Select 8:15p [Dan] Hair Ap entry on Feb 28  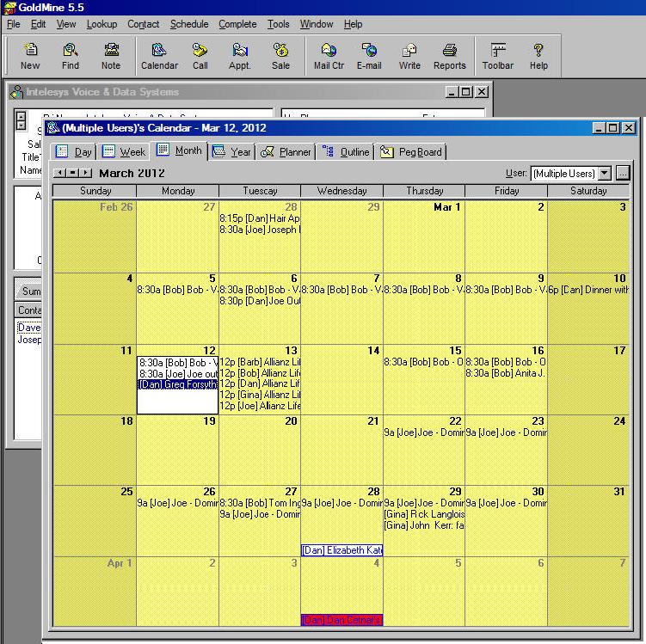(x=260, y=218)
